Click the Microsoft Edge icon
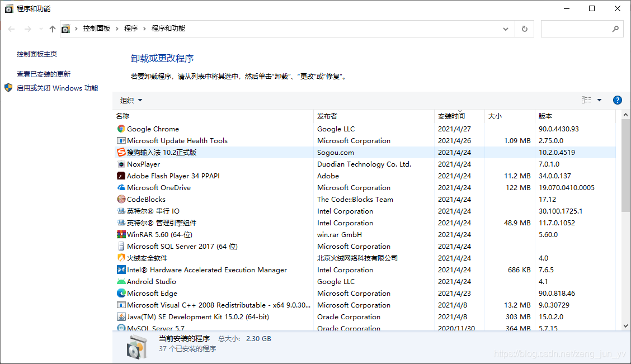Viewport: 631px width, 364px height. (121, 293)
